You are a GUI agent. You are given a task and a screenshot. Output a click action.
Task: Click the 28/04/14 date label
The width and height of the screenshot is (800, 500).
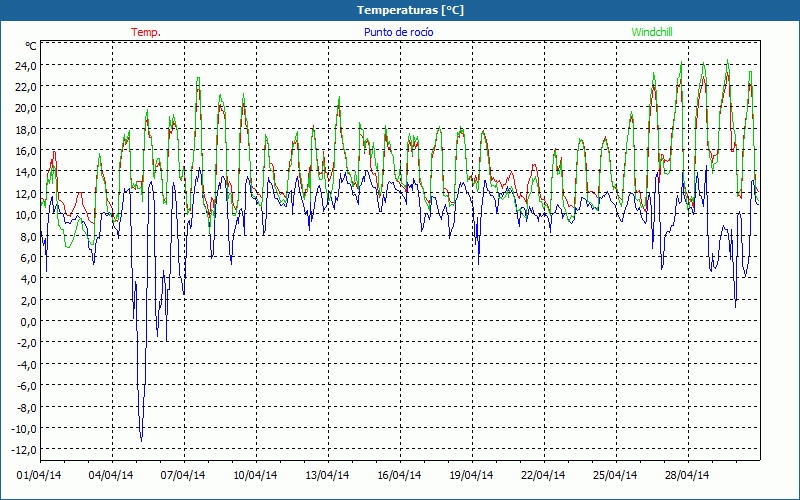pyautogui.click(x=687, y=475)
